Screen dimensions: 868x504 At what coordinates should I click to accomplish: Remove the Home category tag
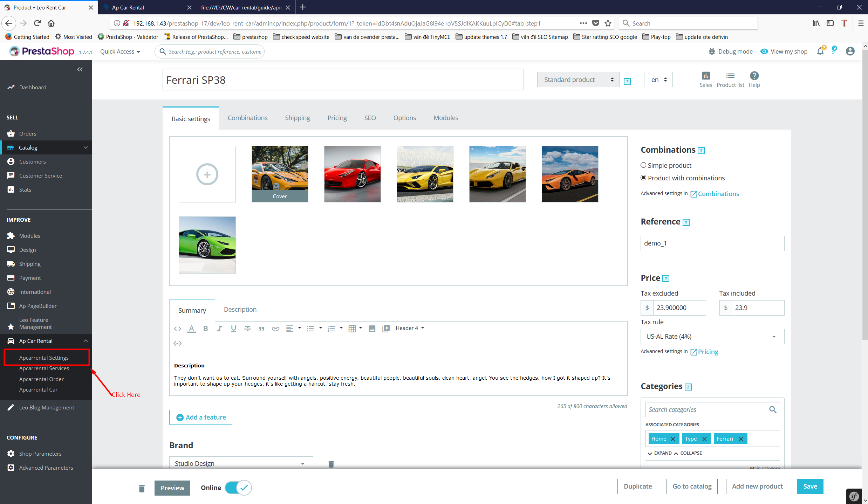pyautogui.click(x=672, y=439)
